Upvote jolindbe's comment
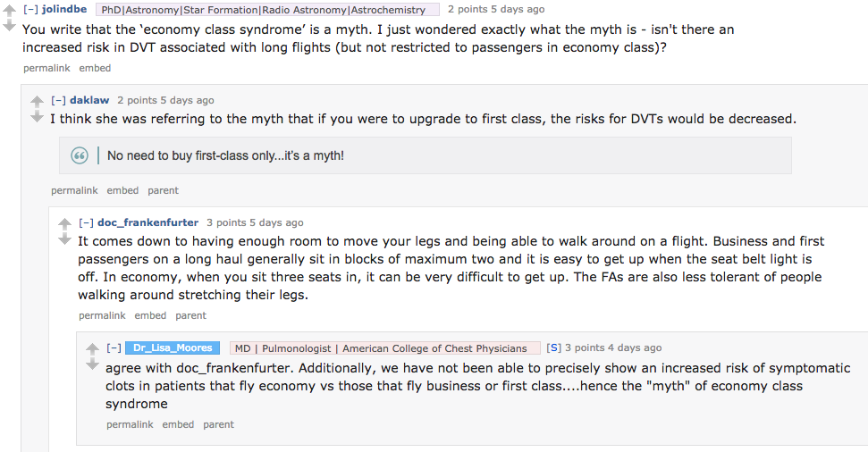The width and height of the screenshot is (868, 452). click(x=10, y=10)
